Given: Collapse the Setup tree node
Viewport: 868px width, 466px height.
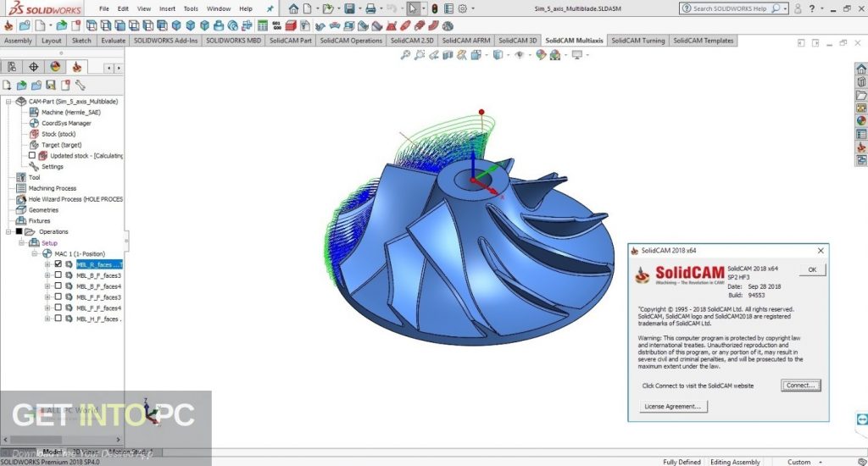Looking at the screenshot, I should pyautogui.click(x=21, y=242).
